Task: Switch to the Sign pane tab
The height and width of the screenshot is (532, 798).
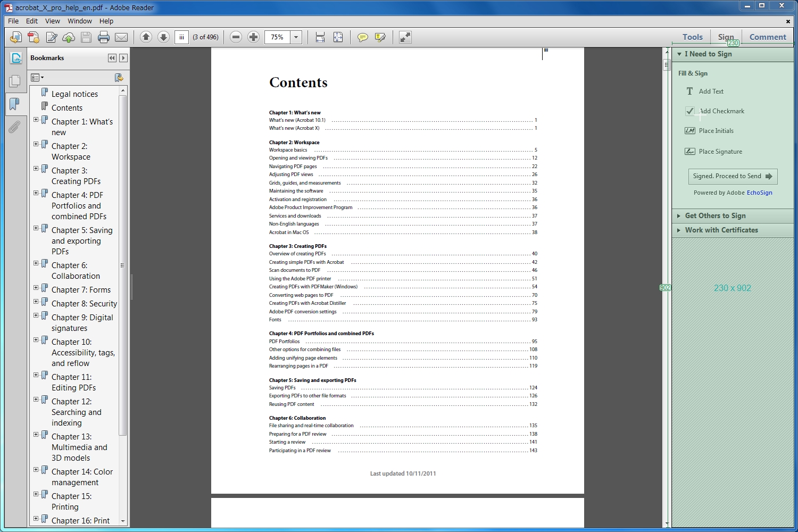Action: click(726, 37)
